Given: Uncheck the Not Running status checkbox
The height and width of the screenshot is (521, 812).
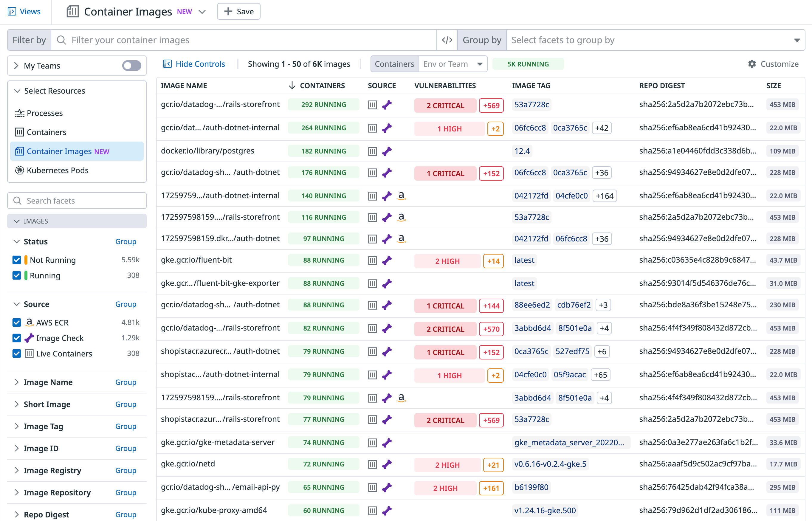Looking at the screenshot, I should pos(17,260).
